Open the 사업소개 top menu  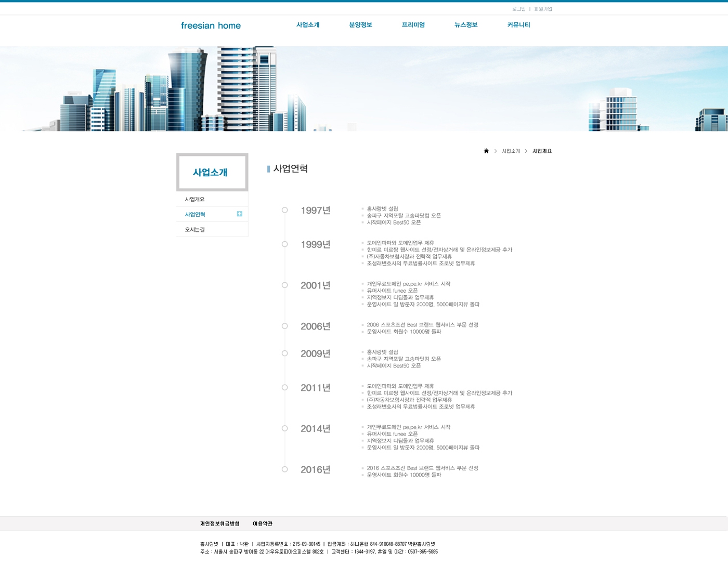coord(308,25)
